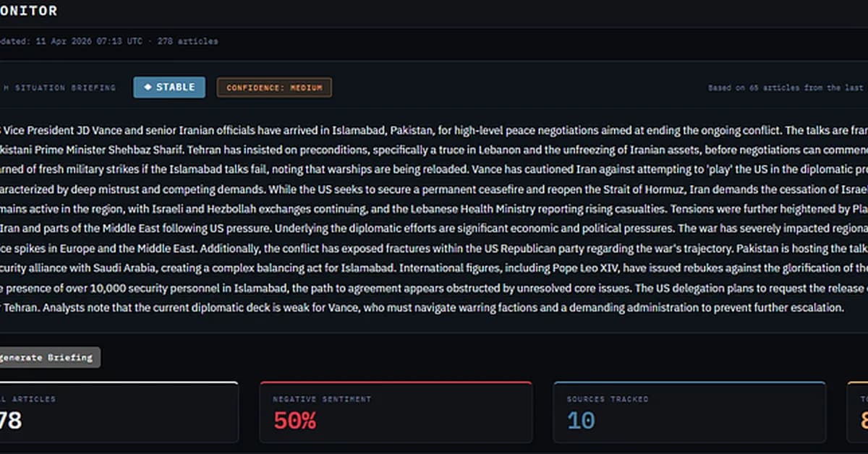The image size is (868, 454).
Task: Click the red progress bar above NEGATIVE SENTIMENT
Action: pyautogui.click(x=396, y=382)
